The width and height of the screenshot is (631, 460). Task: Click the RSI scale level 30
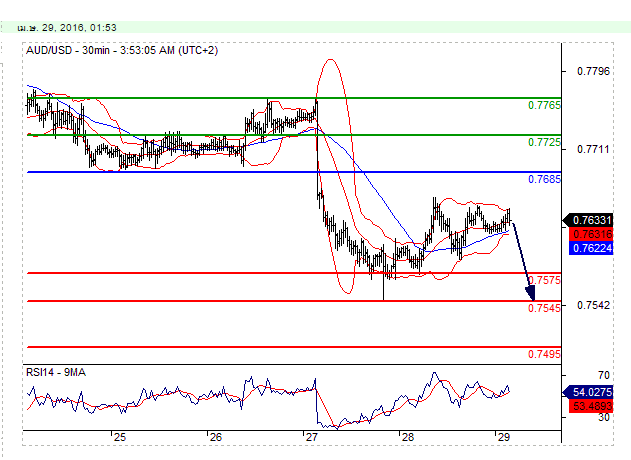(x=604, y=417)
